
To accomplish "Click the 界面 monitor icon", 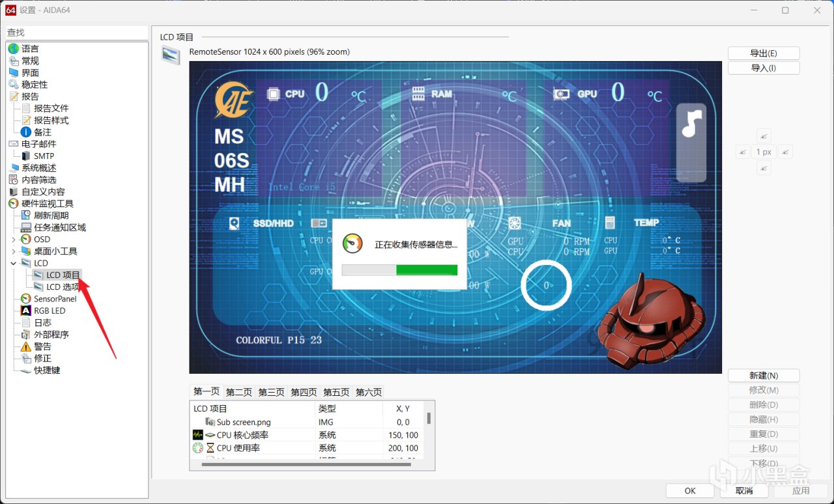I will click(x=14, y=73).
